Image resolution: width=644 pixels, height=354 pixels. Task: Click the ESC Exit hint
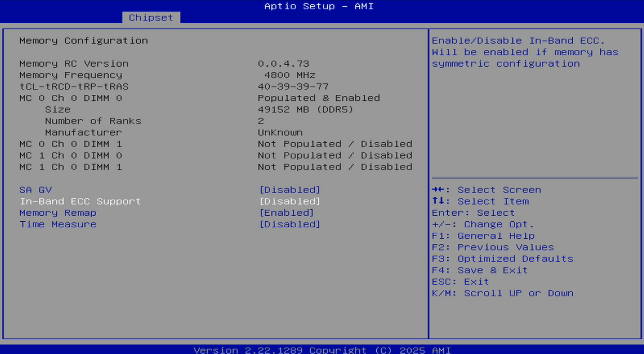coord(460,282)
